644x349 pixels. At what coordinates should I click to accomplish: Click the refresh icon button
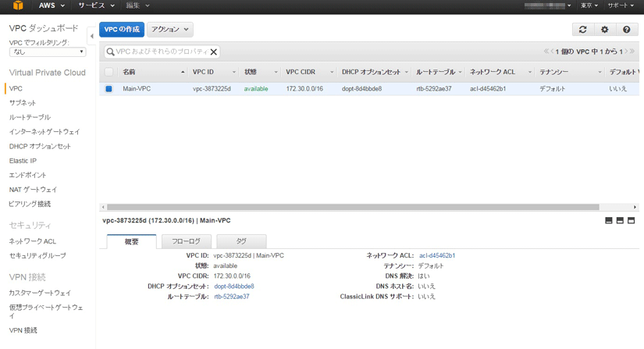582,30
